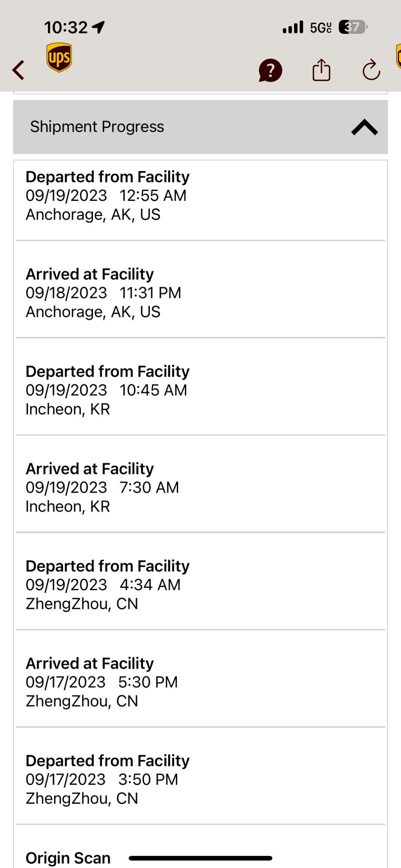Tap the battery level indicator

352,27
